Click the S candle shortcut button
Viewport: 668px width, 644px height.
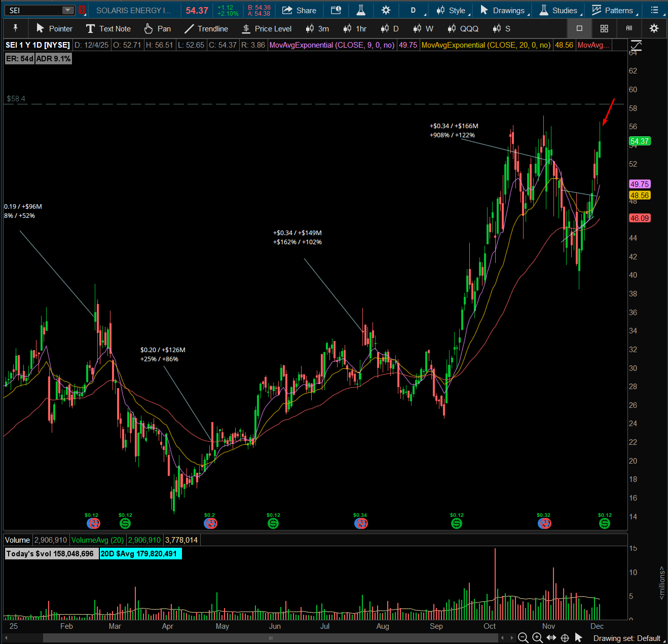[501, 28]
